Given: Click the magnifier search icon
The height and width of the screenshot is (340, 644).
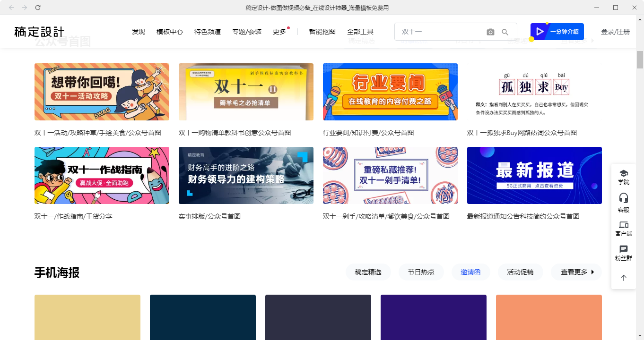Looking at the screenshot, I should [505, 32].
